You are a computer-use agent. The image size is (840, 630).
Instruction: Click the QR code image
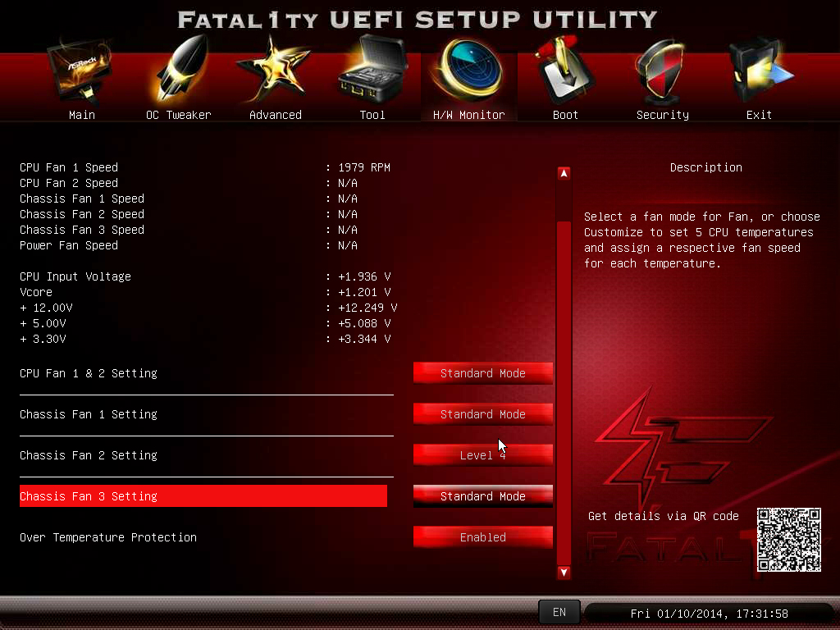[x=788, y=540]
